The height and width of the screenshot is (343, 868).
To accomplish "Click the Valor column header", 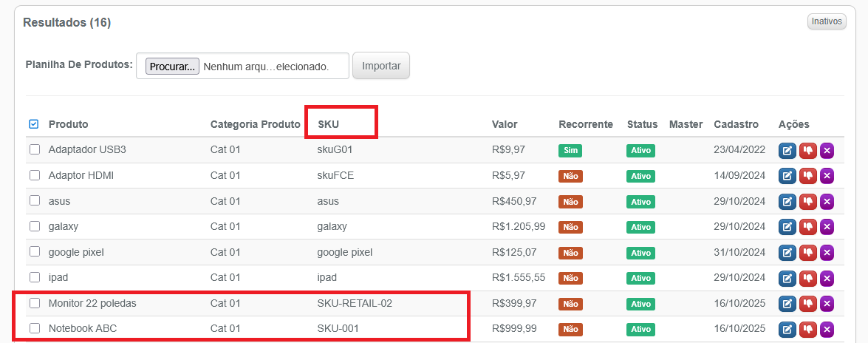I will click(x=505, y=124).
